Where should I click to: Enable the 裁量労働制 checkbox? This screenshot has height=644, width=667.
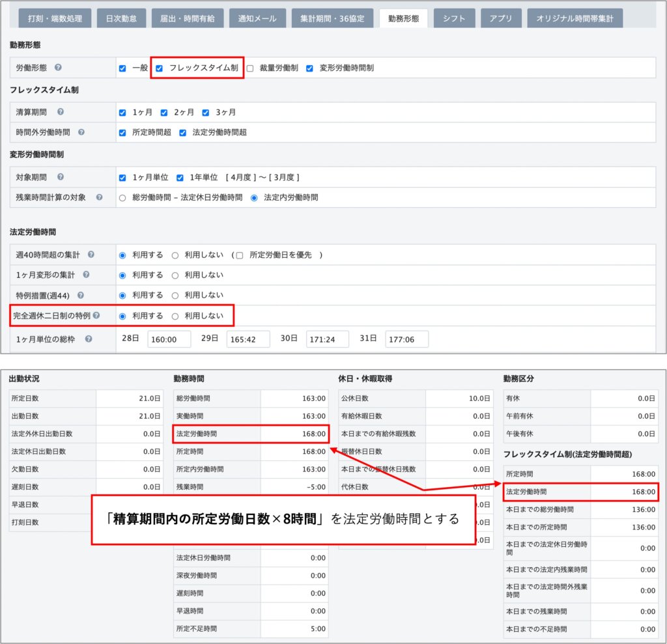250,68
